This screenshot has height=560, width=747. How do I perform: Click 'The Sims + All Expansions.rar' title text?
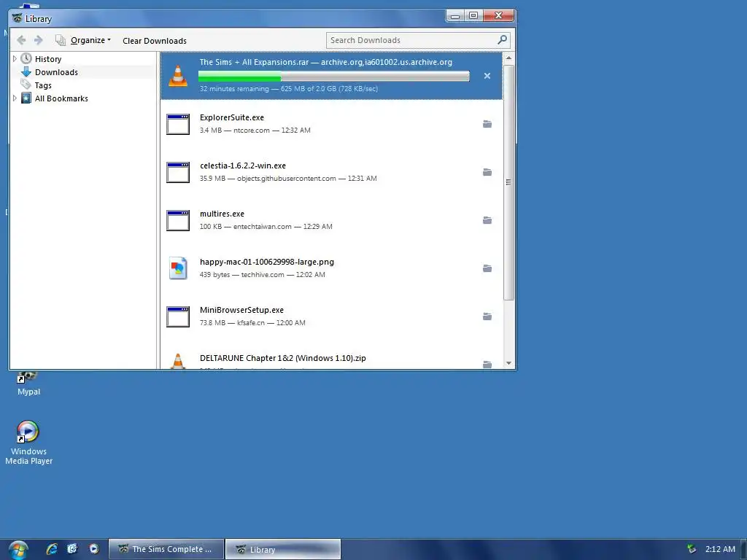pyautogui.click(x=254, y=63)
